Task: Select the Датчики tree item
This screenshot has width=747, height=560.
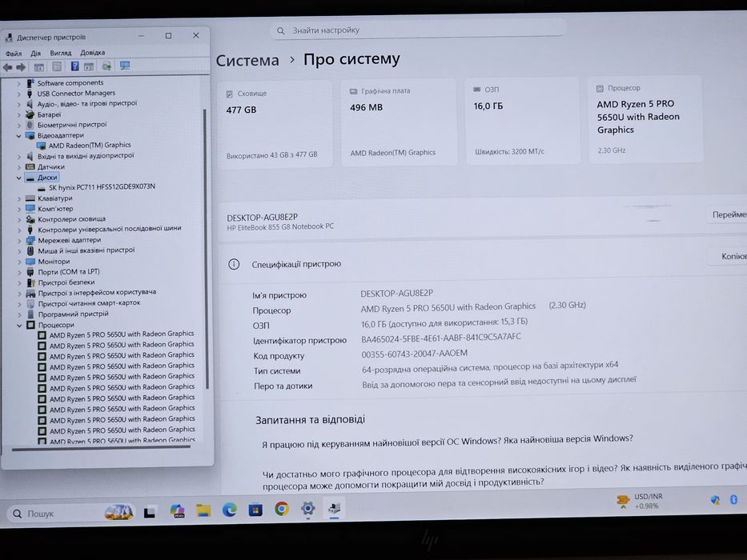Action: 51,166
